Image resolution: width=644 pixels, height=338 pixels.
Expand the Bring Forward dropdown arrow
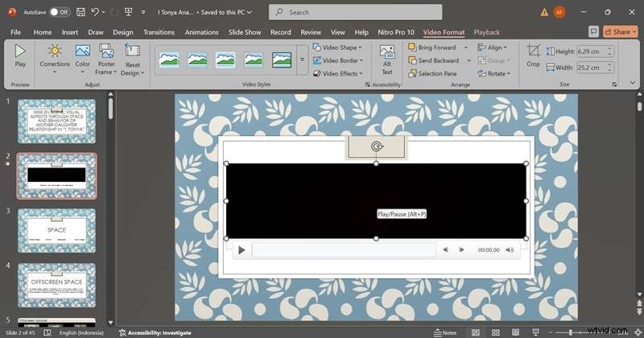(466, 47)
